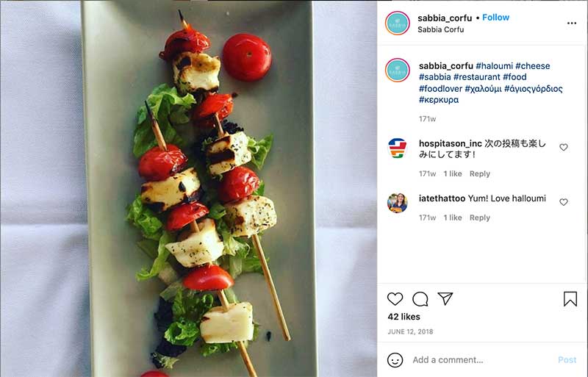Save the post with the bookmark icon
Image resolution: width=588 pixels, height=377 pixels.
pyautogui.click(x=570, y=298)
